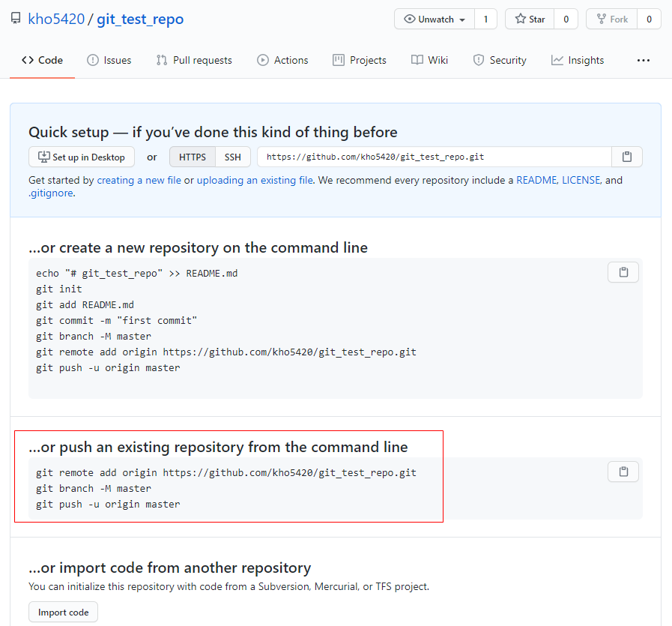This screenshot has width=672, height=626.
Task: Click the Quick setup heading
Action: 213,132
